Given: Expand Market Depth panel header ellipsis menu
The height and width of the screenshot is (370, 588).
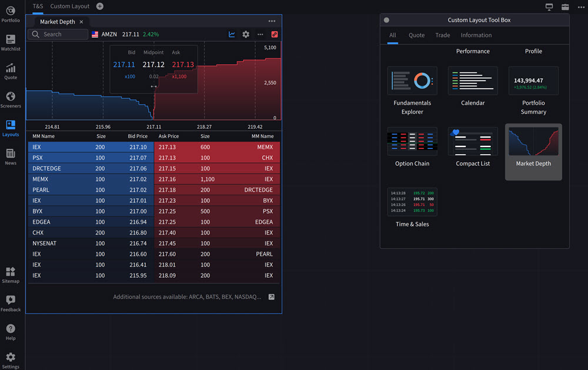Looking at the screenshot, I should coord(272,21).
